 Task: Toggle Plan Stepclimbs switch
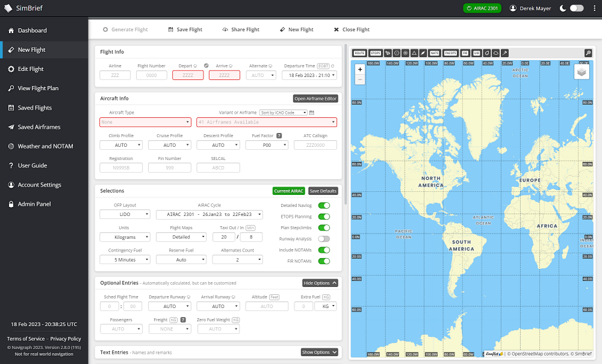[324, 227]
